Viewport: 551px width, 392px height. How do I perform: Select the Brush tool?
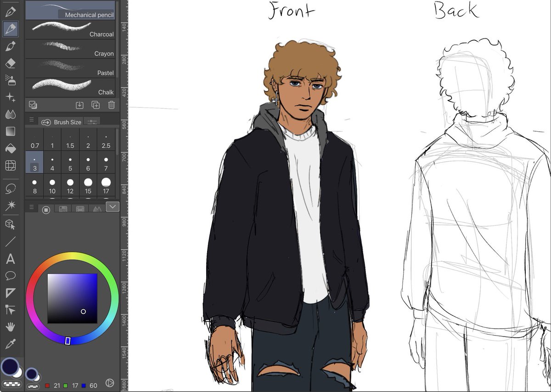click(10, 46)
